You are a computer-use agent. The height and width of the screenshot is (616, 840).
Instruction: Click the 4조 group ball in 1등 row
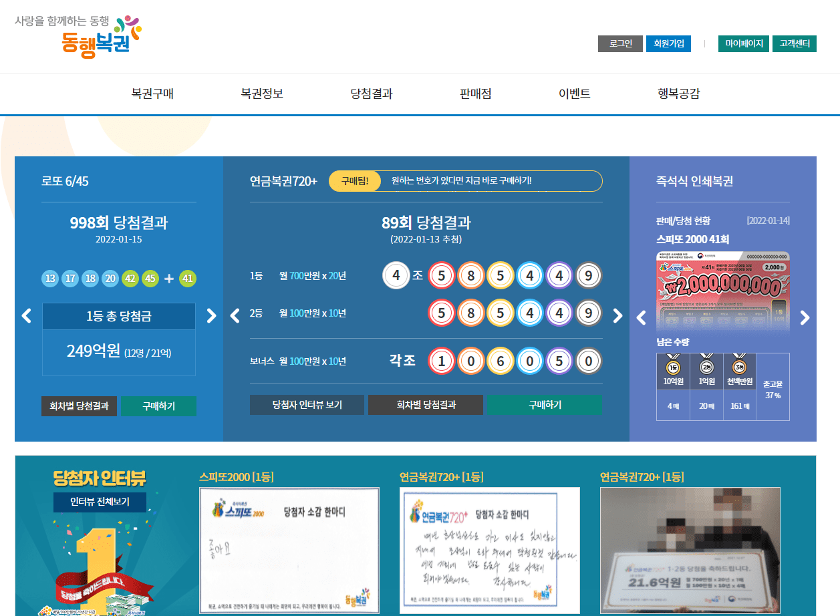coord(396,275)
